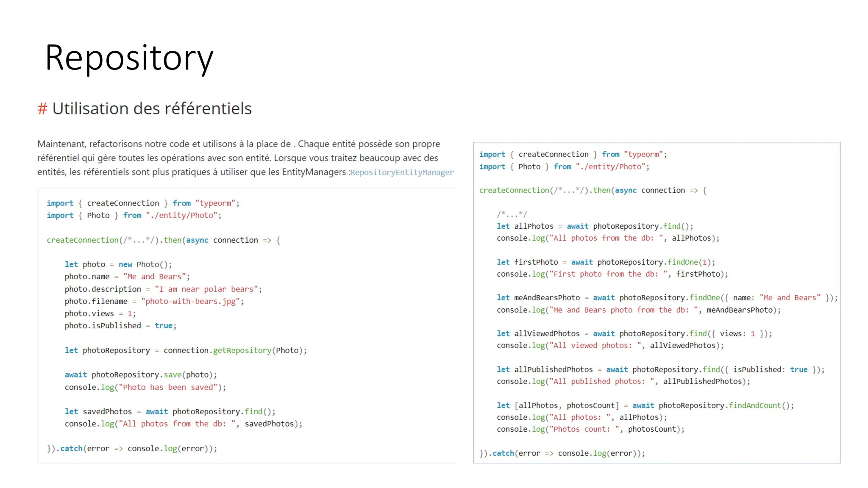The width and height of the screenshot is (868, 488).
Task: Click left code block catch error line
Action: pyautogui.click(x=132, y=449)
